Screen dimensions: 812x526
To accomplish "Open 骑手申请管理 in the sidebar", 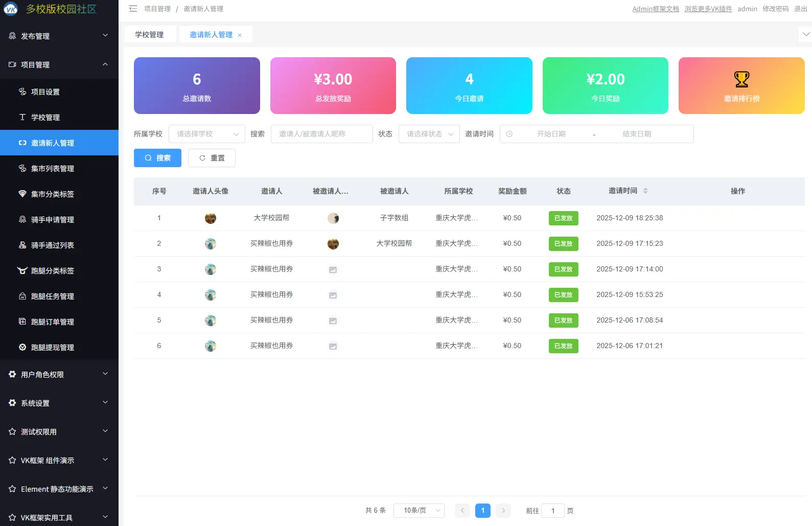I will coord(53,220).
